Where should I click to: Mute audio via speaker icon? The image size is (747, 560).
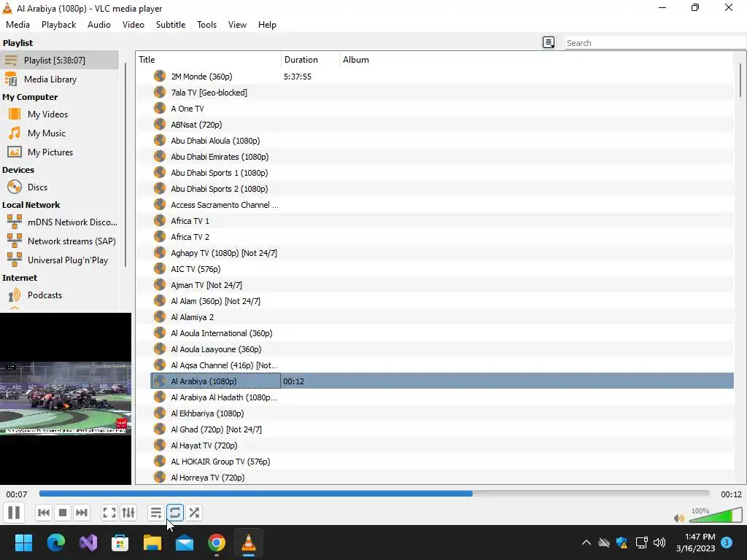pos(679,518)
